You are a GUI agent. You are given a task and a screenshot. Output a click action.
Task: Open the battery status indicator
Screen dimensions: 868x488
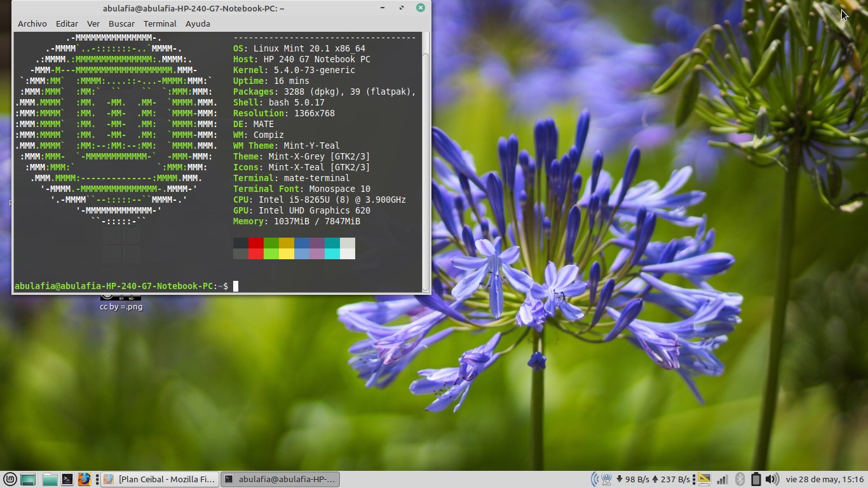click(756, 480)
